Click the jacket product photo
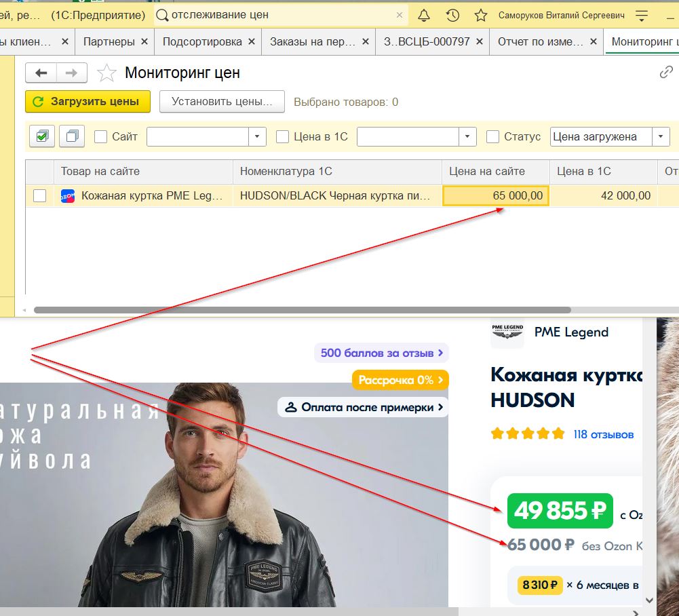 (224, 495)
